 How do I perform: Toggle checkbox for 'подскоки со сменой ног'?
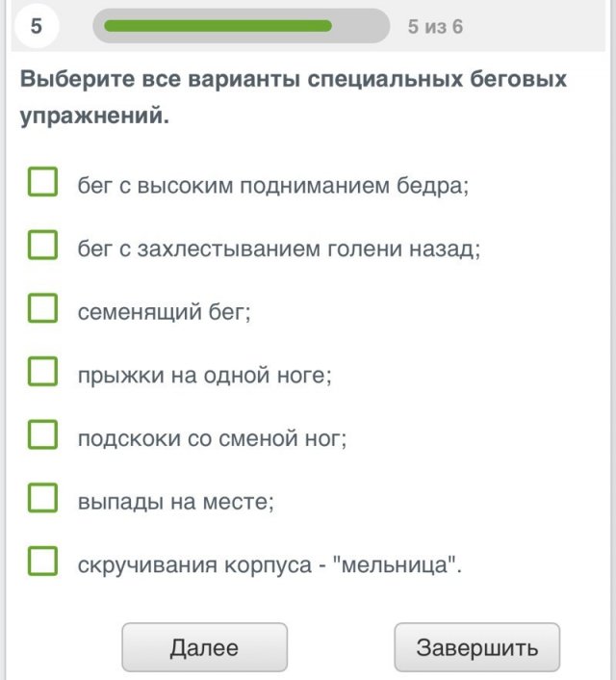43,434
